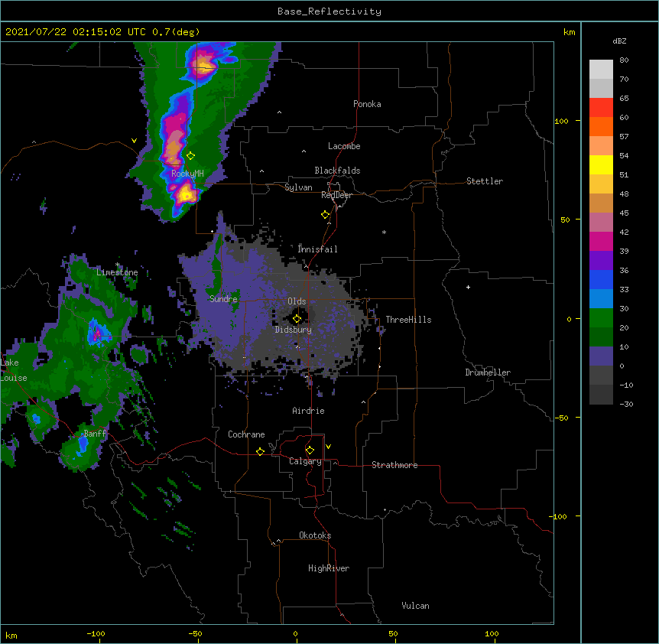Click the 20 dBZ green legend swatch

(601, 318)
